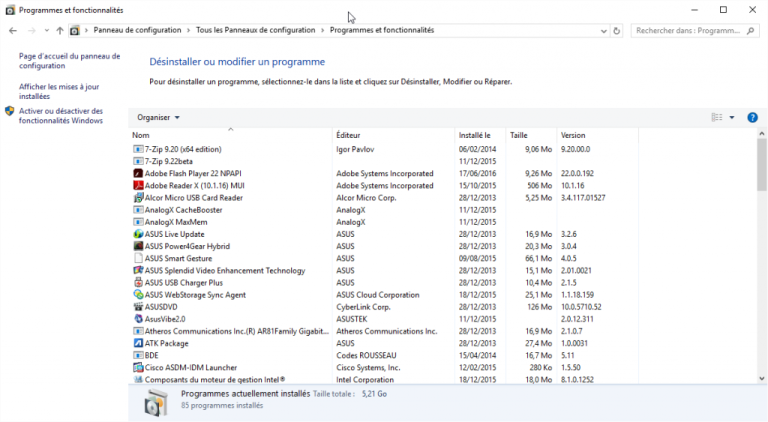Image resolution: width=768 pixels, height=422 pixels.
Task: Select version 3.4.117.01527 cell
Action: point(583,198)
